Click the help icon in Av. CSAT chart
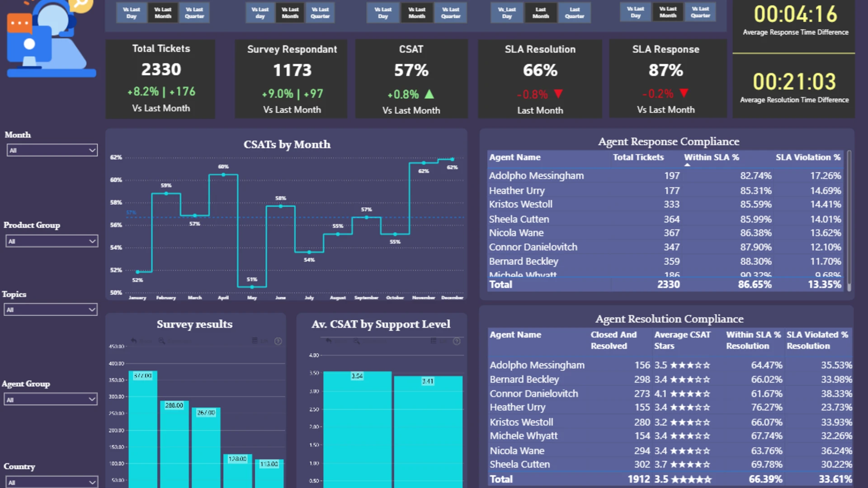The image size is (868, 488). pos(457,341)
